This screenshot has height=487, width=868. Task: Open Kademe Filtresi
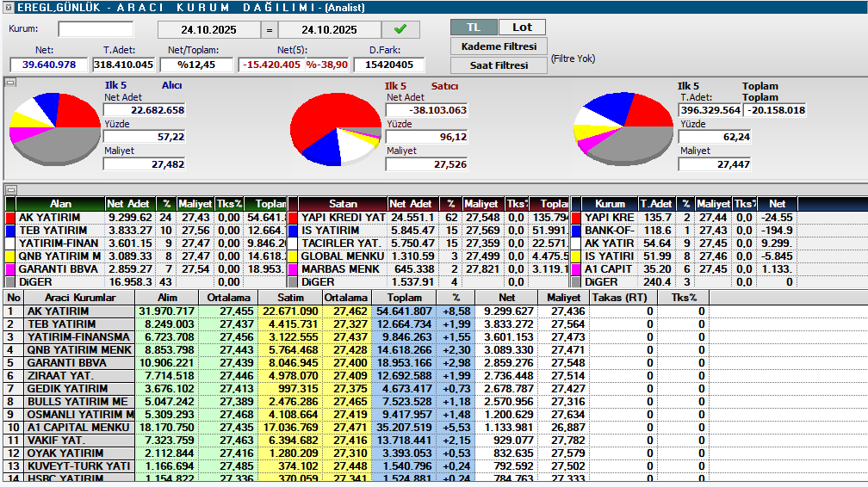[x=499, y=46]
